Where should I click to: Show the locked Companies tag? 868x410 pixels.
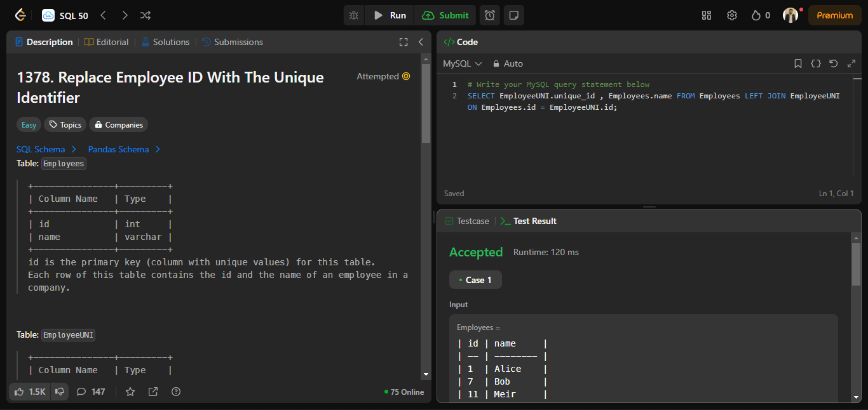(118, 125)
